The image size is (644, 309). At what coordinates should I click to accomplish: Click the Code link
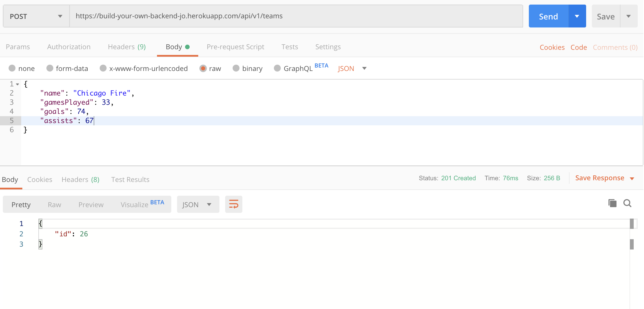pos(579,47)
